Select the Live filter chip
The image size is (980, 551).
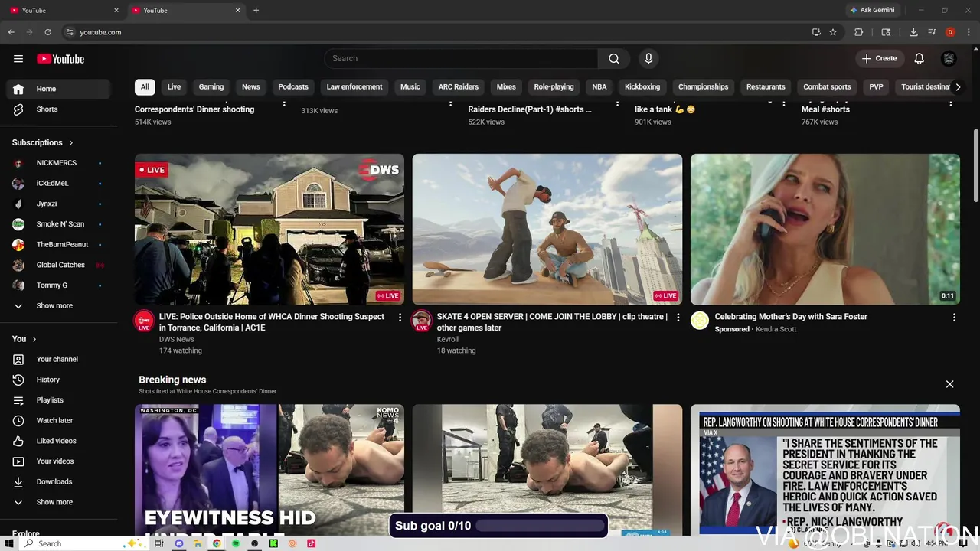(x=174, y=87)
